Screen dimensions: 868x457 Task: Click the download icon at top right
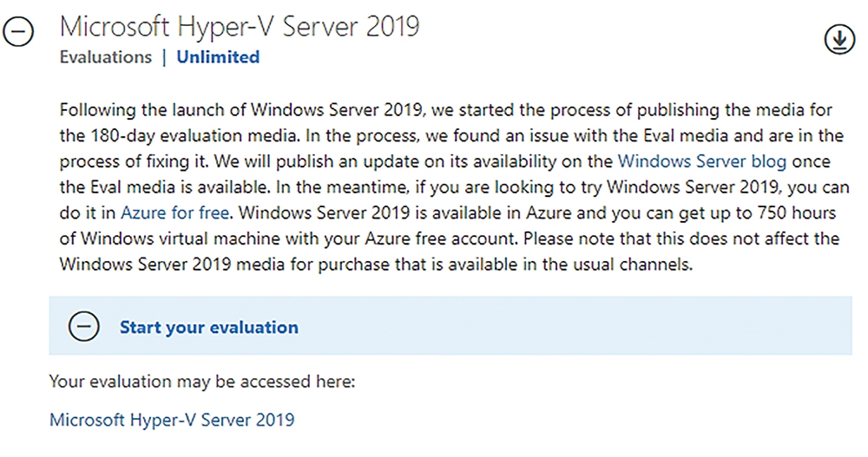tap(839, 39)
